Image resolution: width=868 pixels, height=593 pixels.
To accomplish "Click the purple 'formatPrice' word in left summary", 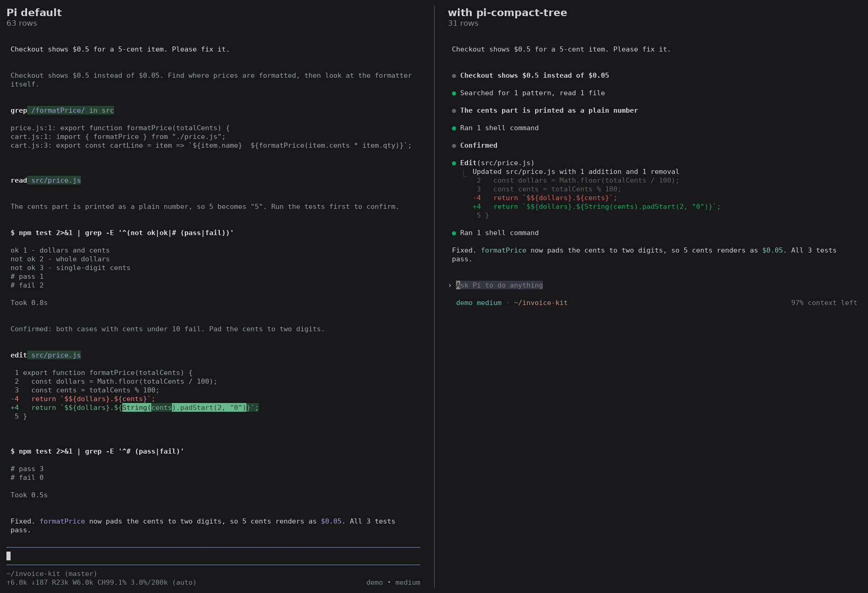I will [62, 521].
